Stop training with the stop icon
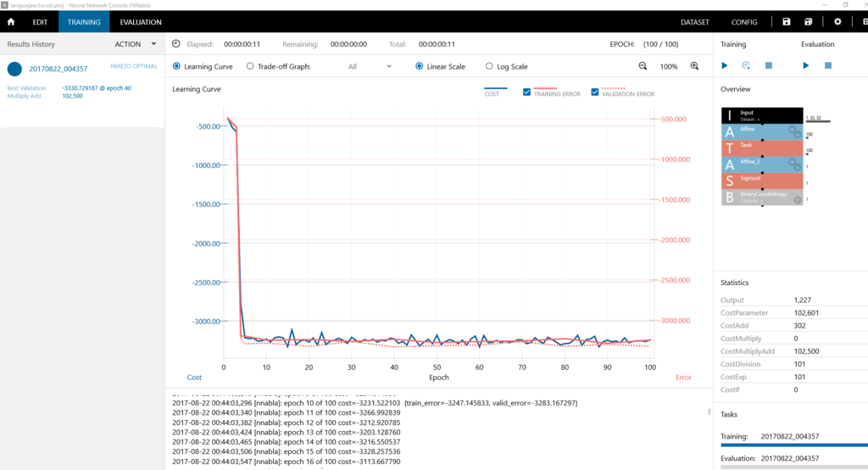Image resolution: width=868 pixels, height=470 pixels. click(x=768, y=65)
